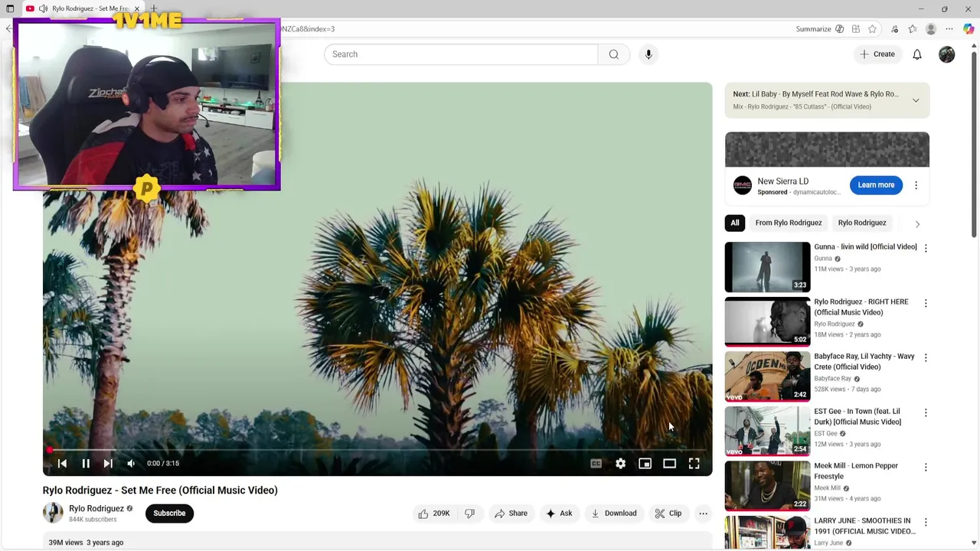Open browser settings and more ellipsis
Viewport: 980px width, 551px height.
[950, 29]
